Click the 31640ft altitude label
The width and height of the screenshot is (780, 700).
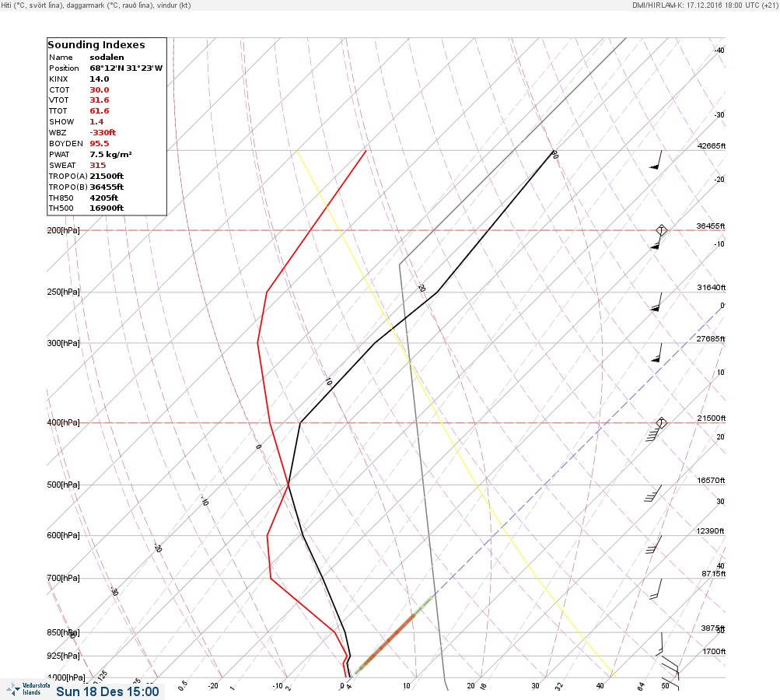712,288
